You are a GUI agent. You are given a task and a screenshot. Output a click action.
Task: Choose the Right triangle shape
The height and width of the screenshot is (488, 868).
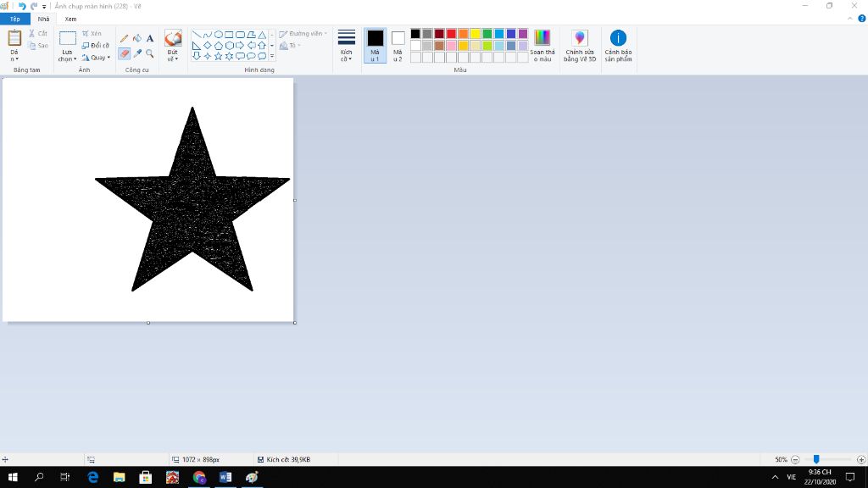[197, 46]
